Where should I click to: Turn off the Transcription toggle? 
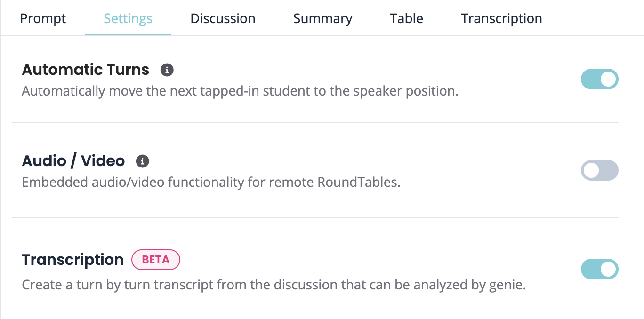click(599, 269)
